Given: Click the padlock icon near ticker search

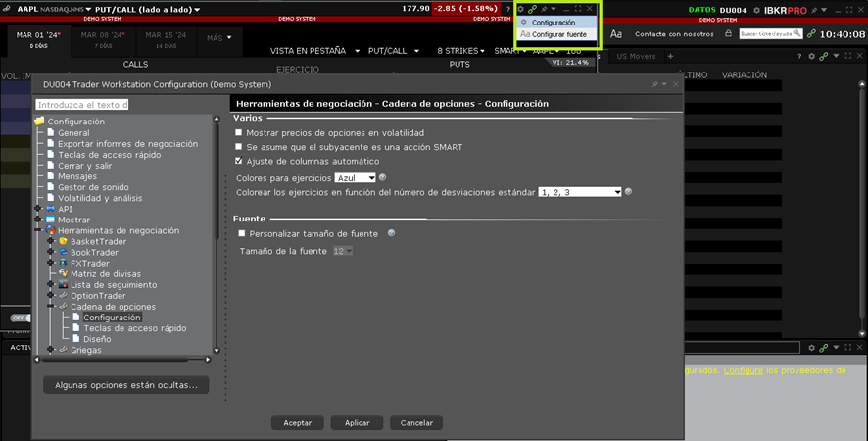Looking at the screenshot, I should [x=727, y=33].
